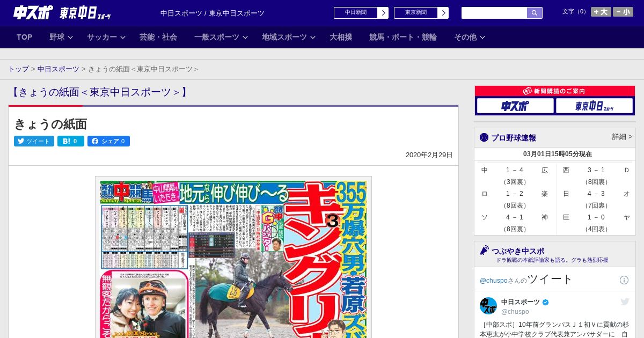Click the arrow next to 中日新聞
This screenshot has height=338, width=644.
point(383,13)
